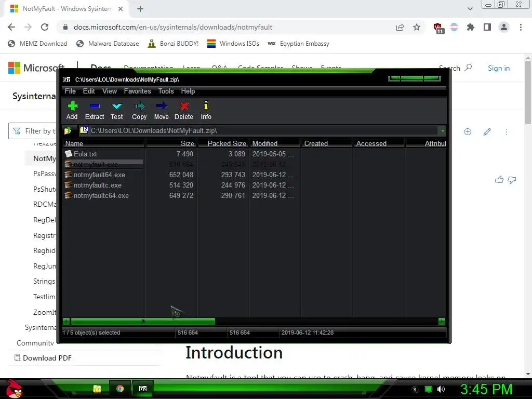
Task: Click the red shield extension icon
Action: 438,28
